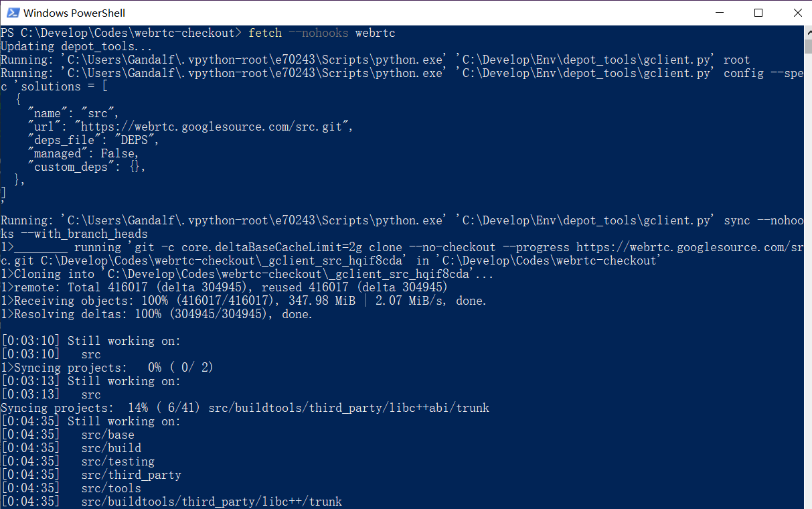The height and width of the screenshot is (509, 812).
Task: Click the 'src/testing' output line
Action: pyautogui.click(x=78, y=461)
